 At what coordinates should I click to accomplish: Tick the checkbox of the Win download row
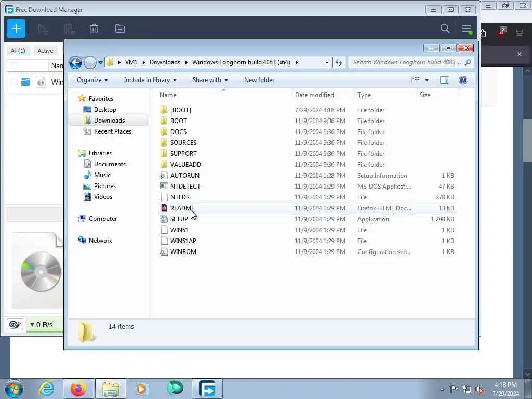coord(14,82)
